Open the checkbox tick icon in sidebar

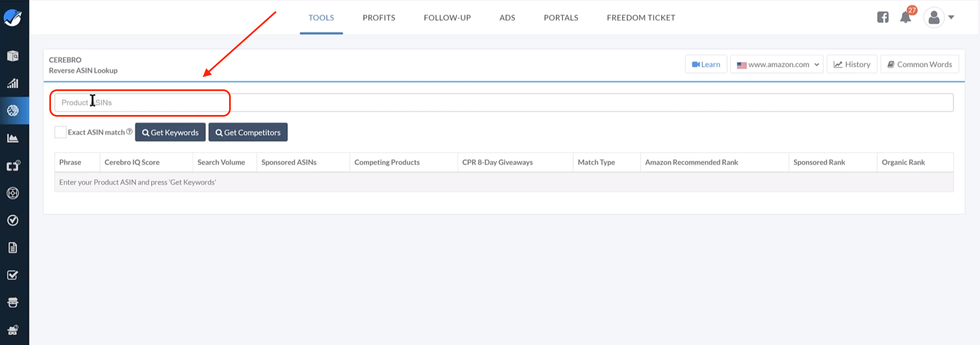click(x=13, y=275)
